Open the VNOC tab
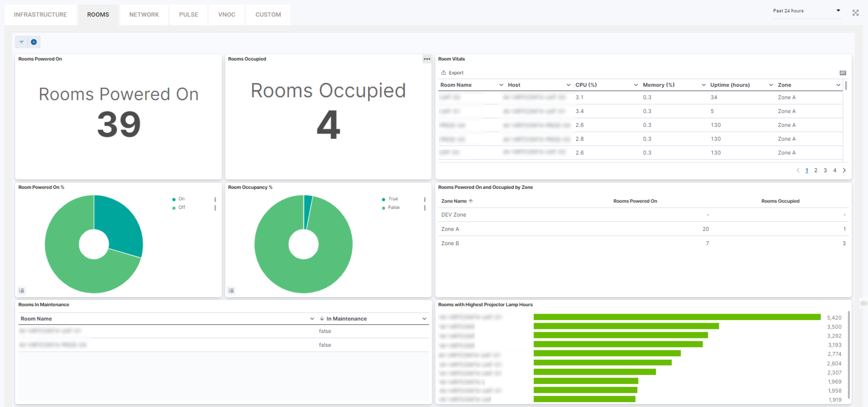The image size is (868, 407). (x=226, y=15)
